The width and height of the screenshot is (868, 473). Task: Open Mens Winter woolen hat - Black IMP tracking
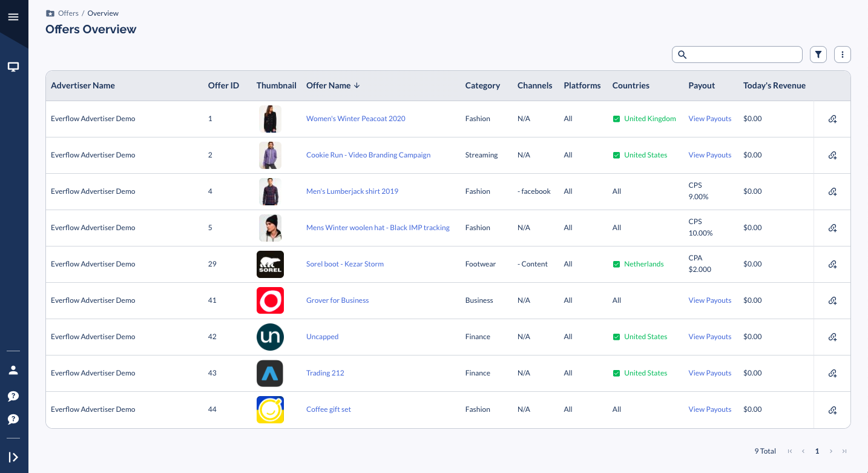tap(378, 228)
